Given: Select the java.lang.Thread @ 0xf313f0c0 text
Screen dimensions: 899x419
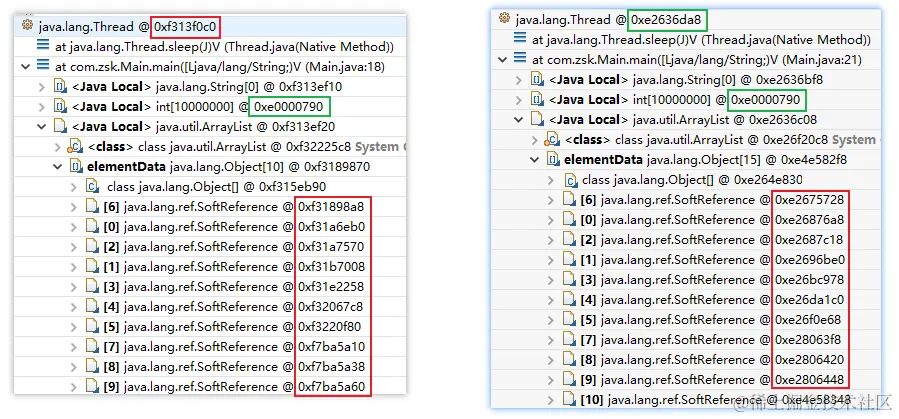Looking at the screenshot, I should pos(128,26).
